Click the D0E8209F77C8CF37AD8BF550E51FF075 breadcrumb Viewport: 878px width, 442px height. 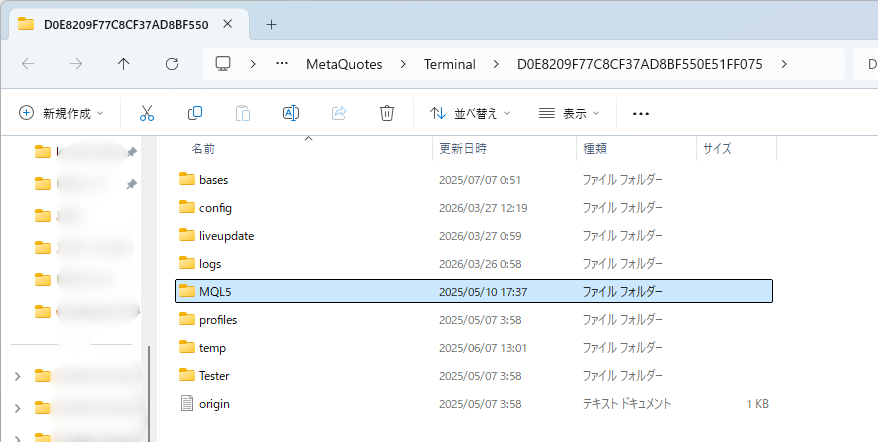(639, 64)
